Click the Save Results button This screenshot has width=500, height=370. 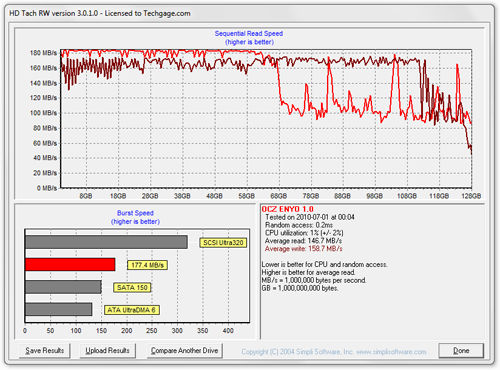point(44,351)
